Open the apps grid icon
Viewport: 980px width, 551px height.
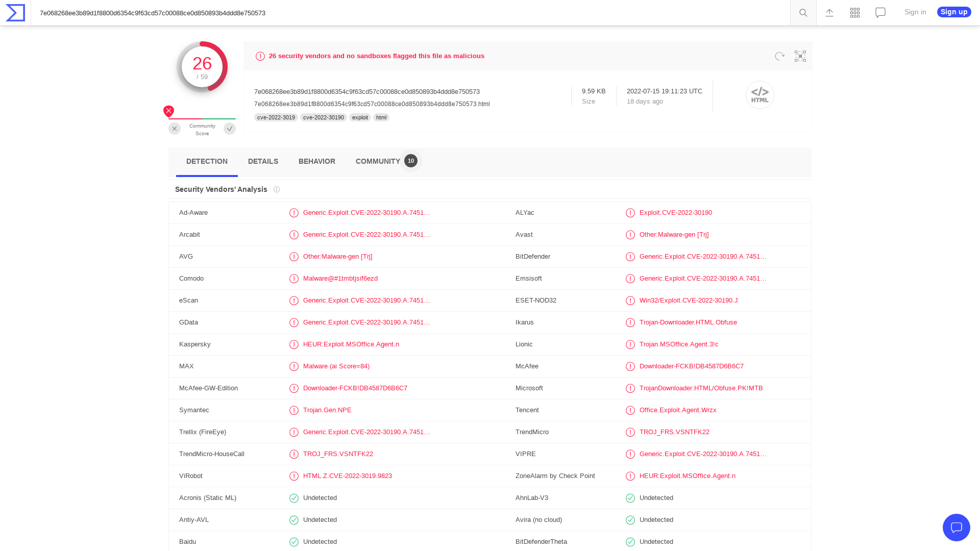coord(855,13)
